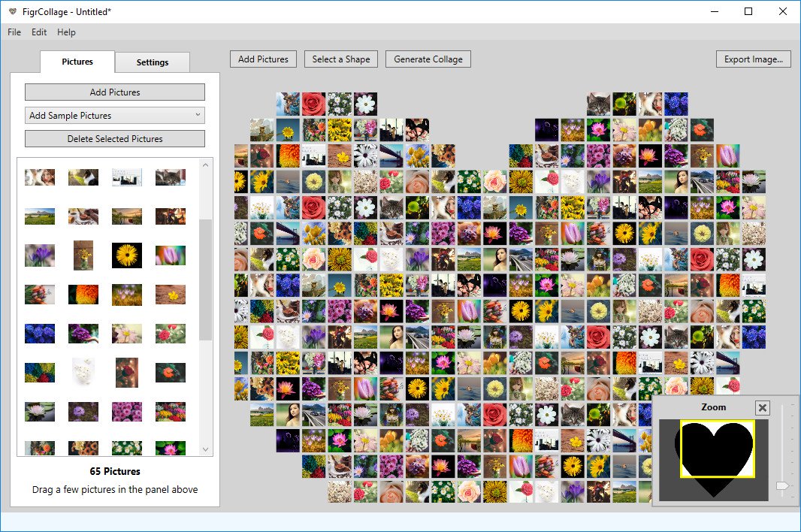Open the File menu

coord(14,32)
